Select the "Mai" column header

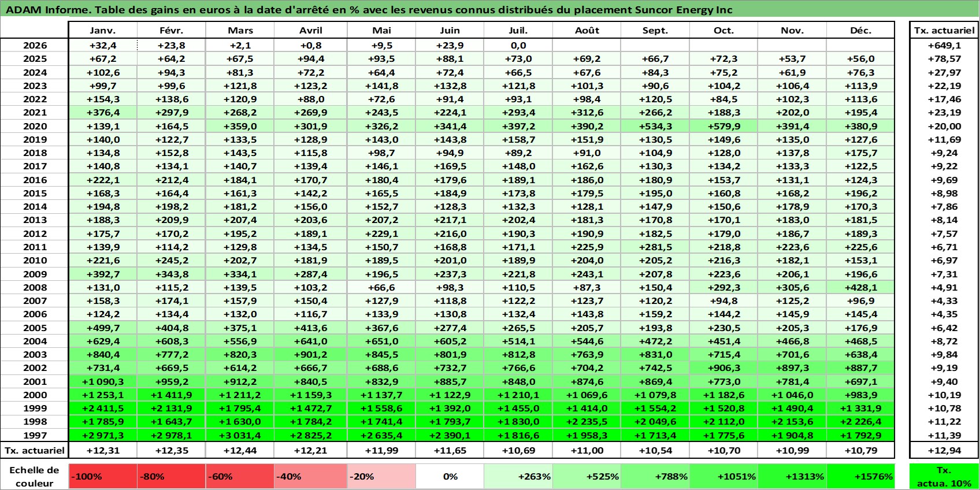tap(381, 31)
